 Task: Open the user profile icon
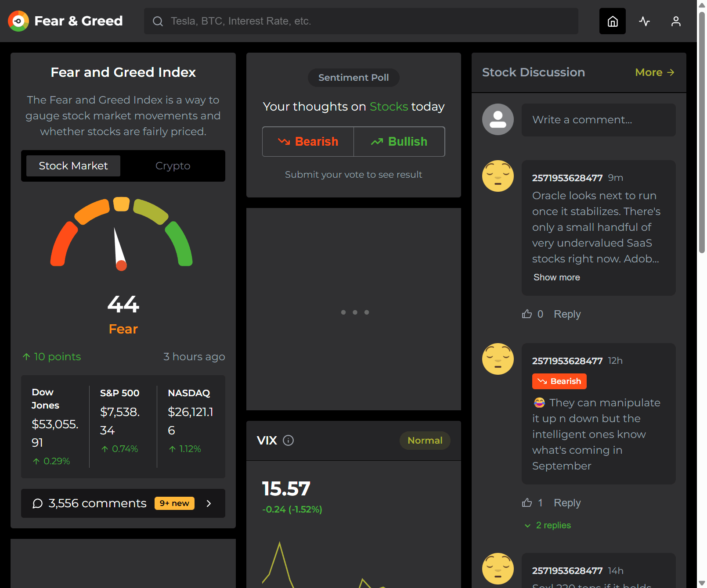point(676,21)
